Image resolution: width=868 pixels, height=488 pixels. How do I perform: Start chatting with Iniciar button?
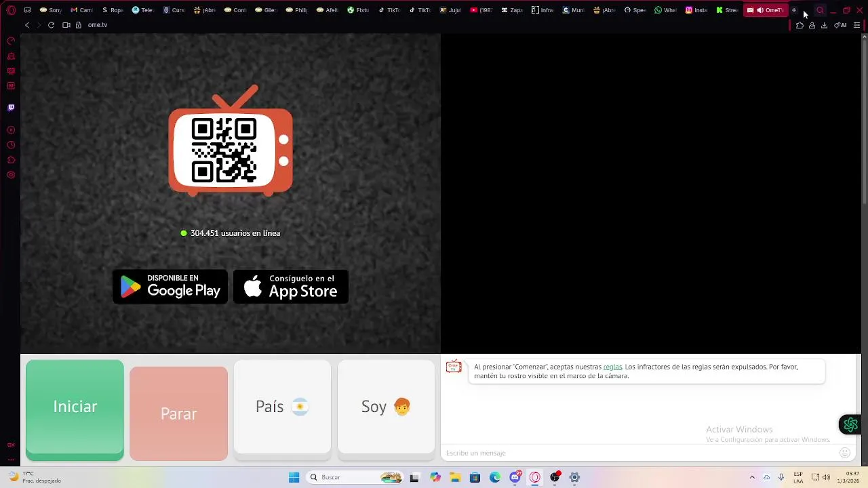(75, 409)
